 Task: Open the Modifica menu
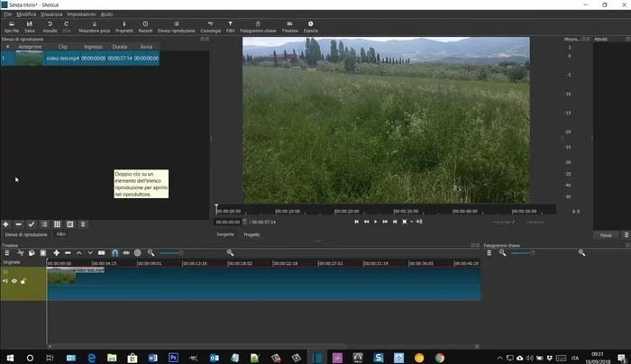pyautogui.click(x=26, y=14)
